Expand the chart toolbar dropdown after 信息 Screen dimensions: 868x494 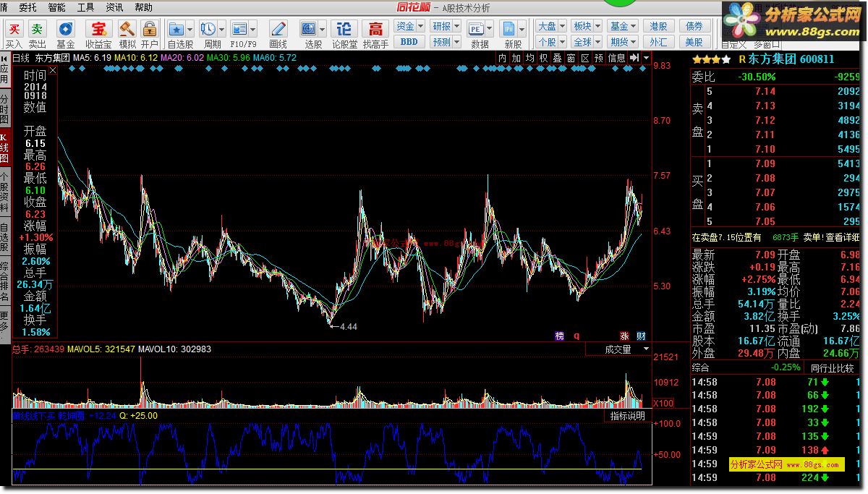pos(646,58)
